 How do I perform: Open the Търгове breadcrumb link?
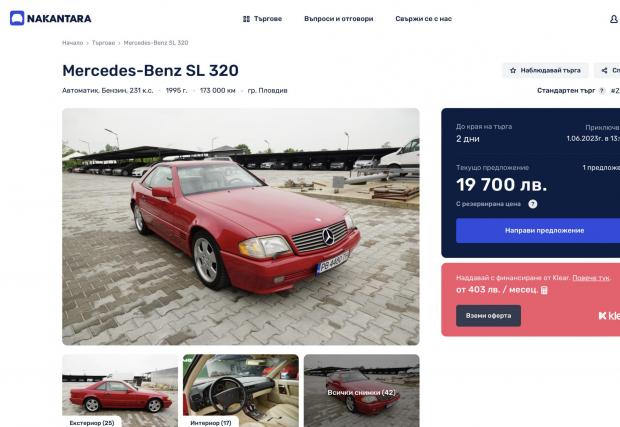103,43
